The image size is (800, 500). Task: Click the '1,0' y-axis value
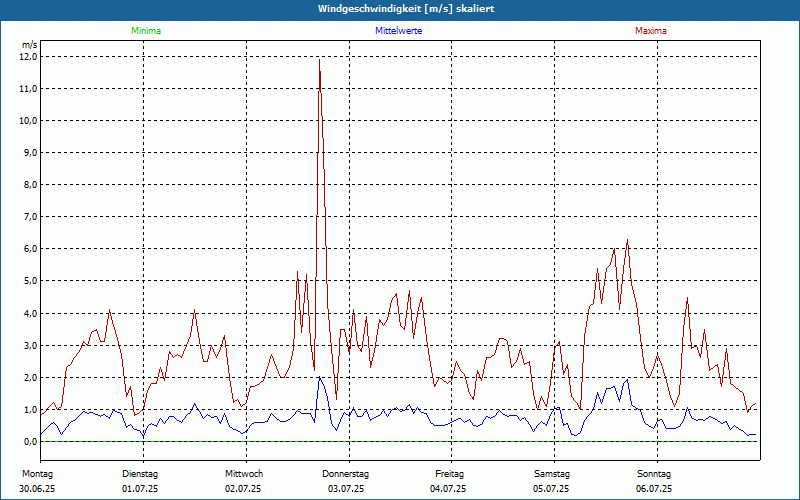pyautogui.click(x=31, y=410)
